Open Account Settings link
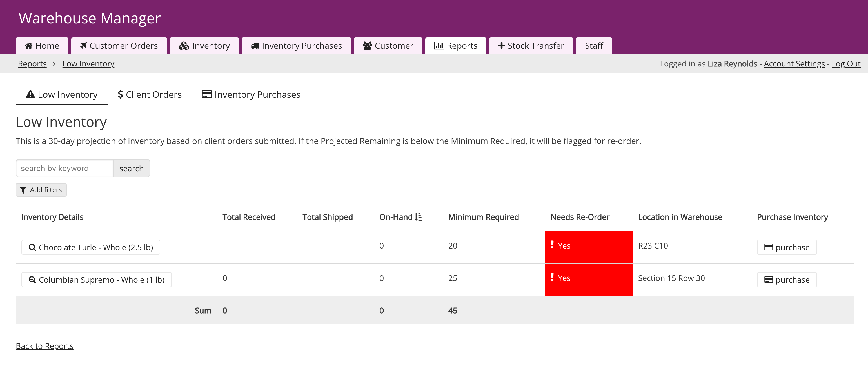 (x=794, y=64)
